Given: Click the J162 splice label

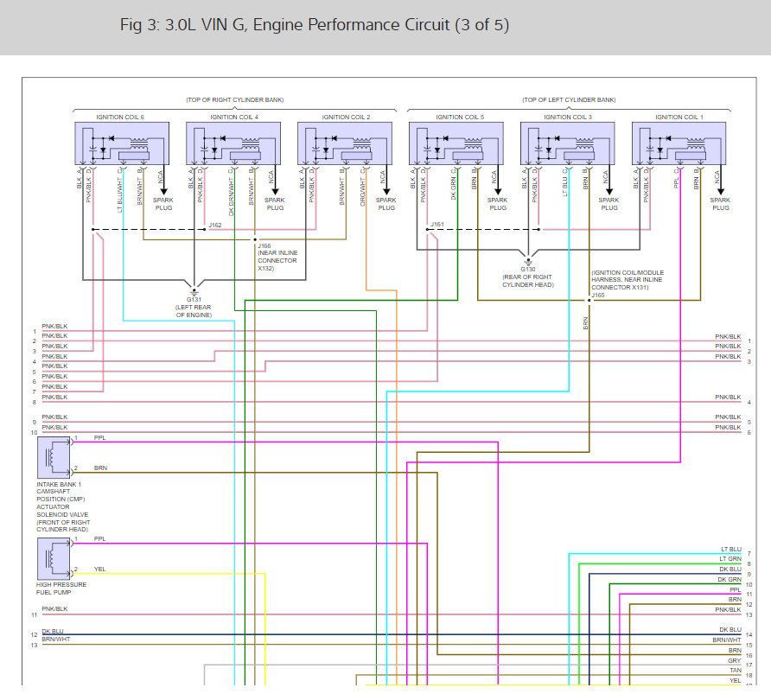Looking at the screenshot, I should (x=215, y=226).
